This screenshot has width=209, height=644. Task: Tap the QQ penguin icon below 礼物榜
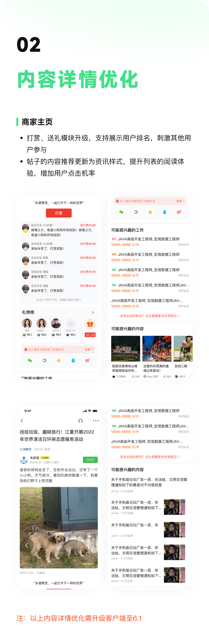[73, 361]
